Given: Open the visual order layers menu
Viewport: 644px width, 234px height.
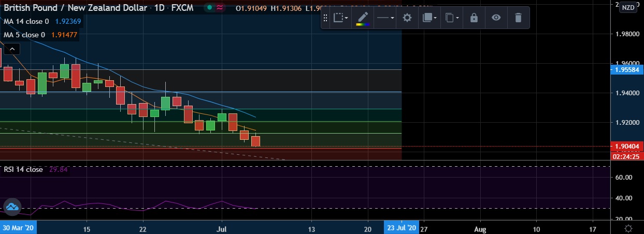Looking at the screenshot, I should 430,18.
